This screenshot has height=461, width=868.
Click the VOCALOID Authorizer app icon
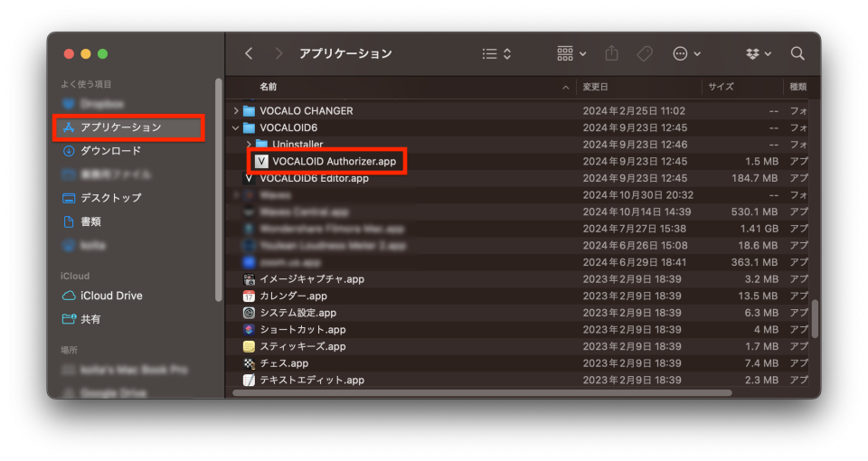click(x=261, y=162)
